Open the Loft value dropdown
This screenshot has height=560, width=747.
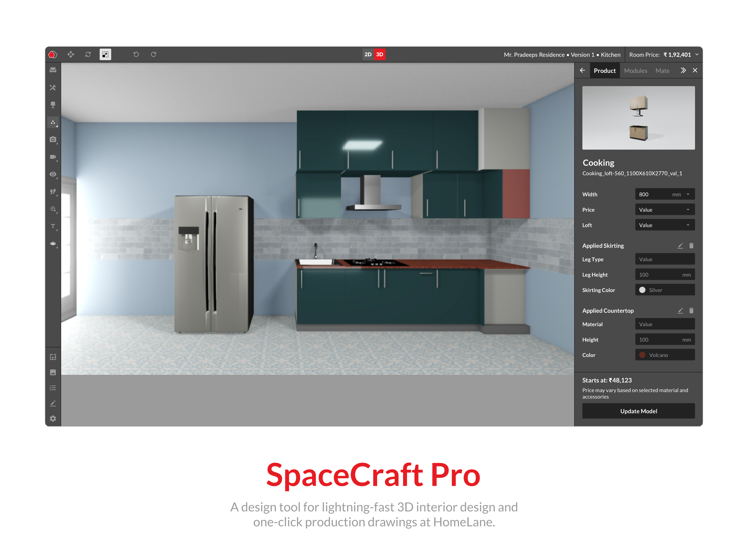(x=665, y=225)
